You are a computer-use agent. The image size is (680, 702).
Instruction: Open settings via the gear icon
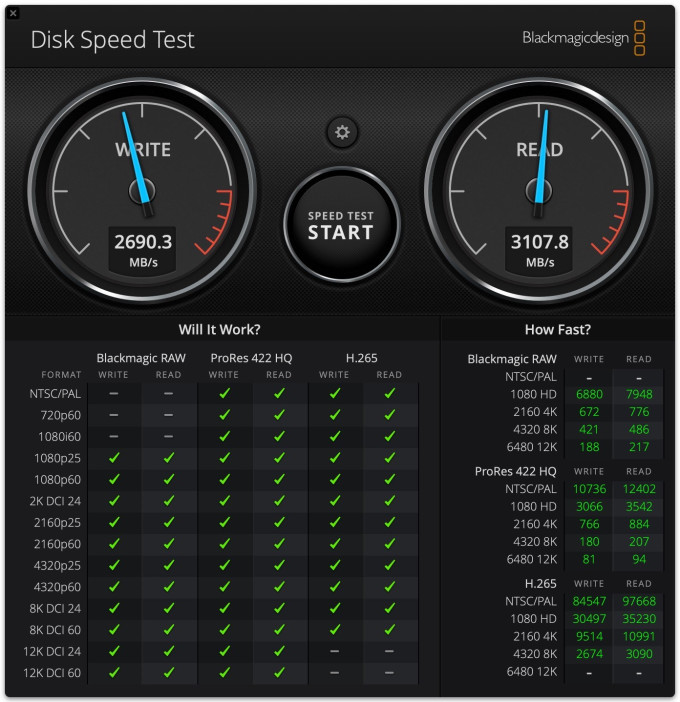click(342, 133)
